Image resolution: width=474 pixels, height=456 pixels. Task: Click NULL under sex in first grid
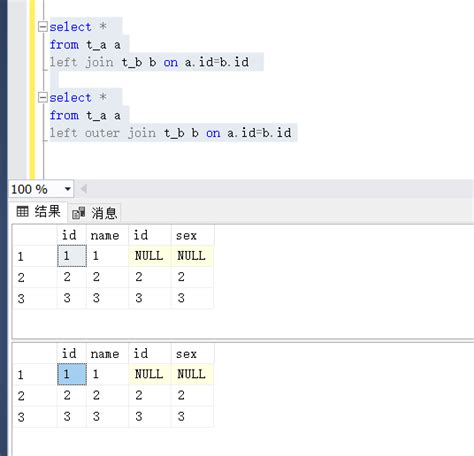pyautogui.click(x=192, y=256)
